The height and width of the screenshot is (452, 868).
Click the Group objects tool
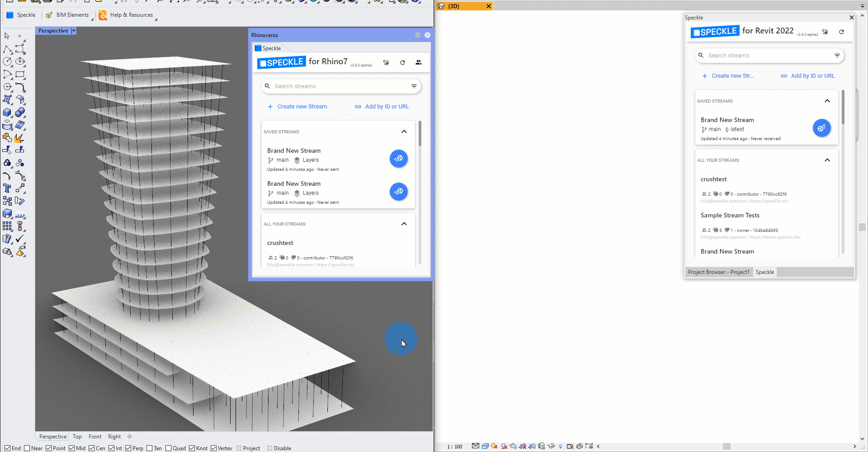[7, 163]
